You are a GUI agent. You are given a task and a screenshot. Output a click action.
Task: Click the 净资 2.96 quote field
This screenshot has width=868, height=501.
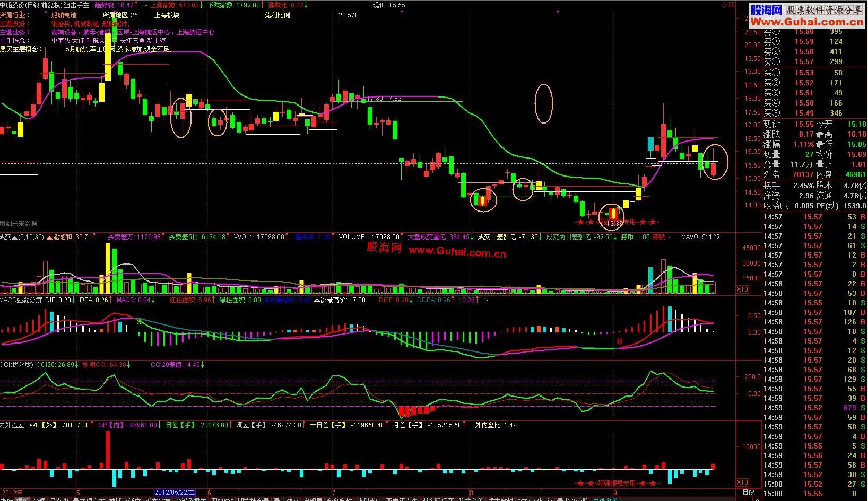click(x=789, y=196)
